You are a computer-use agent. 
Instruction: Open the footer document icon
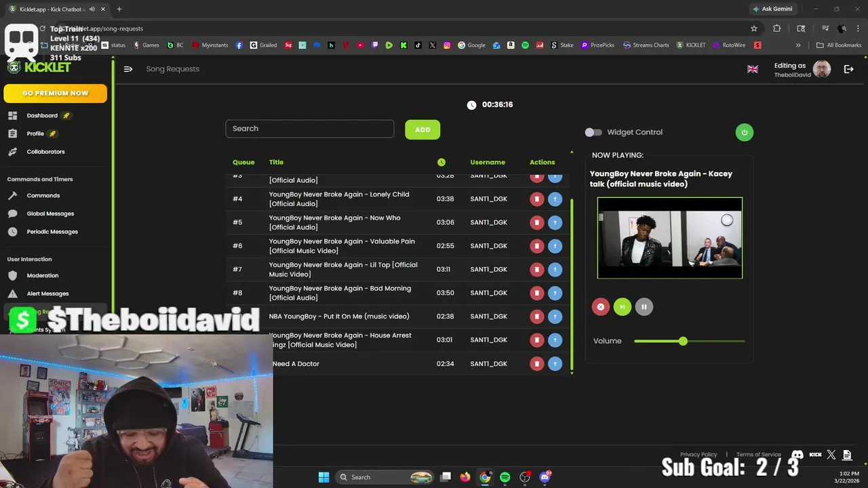tap(848, 455)
